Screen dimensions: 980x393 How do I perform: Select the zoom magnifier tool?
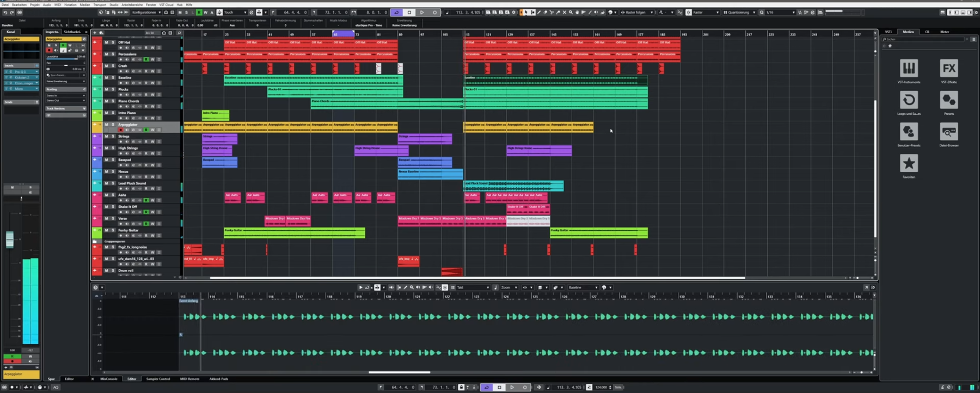(x=571, y=12)
